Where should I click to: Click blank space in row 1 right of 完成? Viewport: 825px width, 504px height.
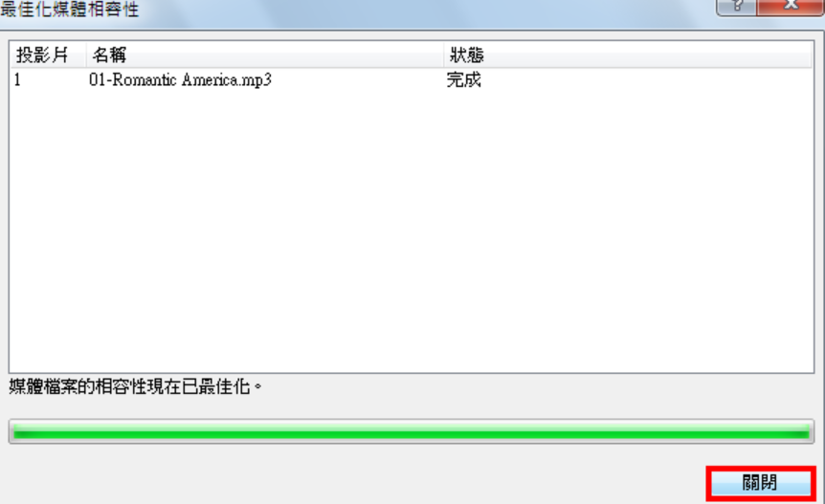647,80
